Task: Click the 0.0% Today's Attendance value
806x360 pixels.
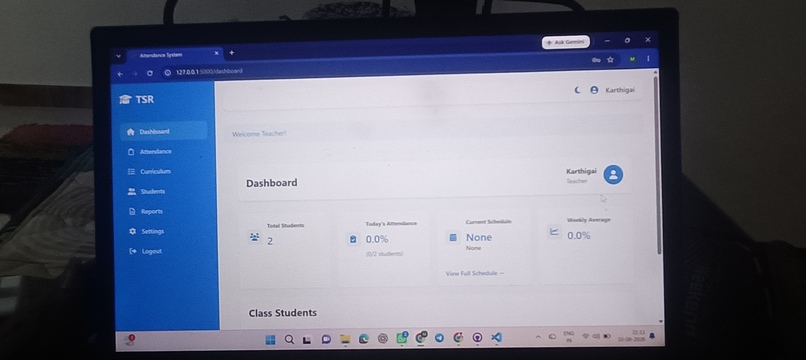Action: coord(377,239)
